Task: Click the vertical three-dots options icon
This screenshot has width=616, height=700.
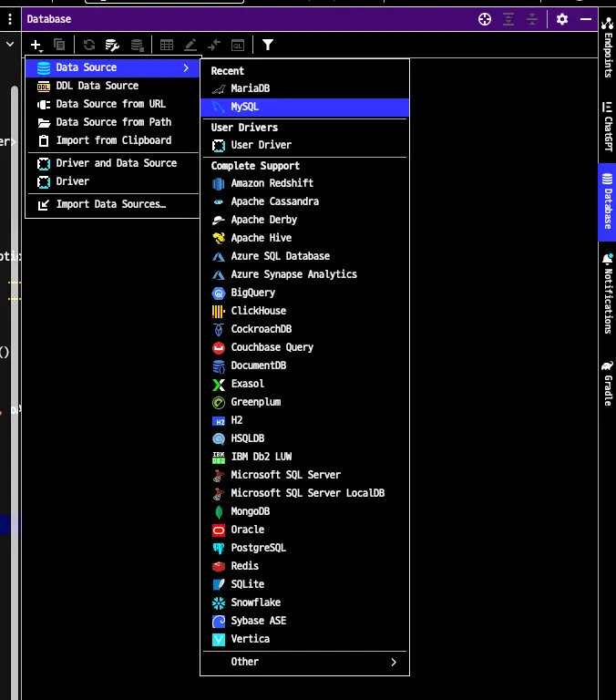Action: point(10,19)
